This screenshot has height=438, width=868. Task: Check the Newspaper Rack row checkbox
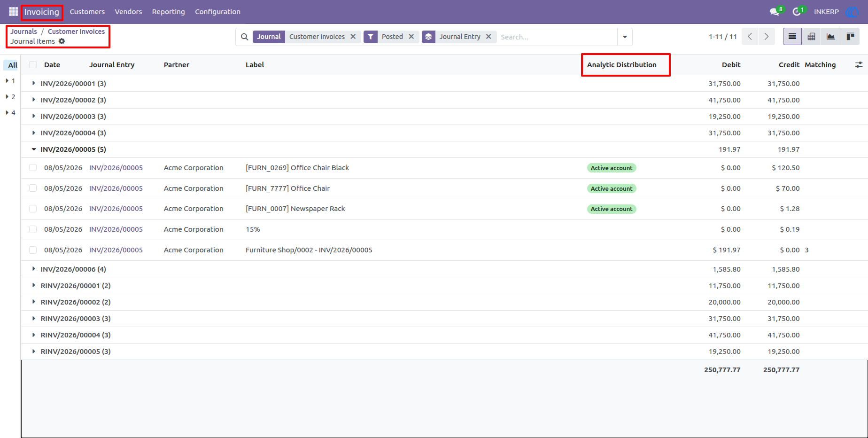coord(33,209)
